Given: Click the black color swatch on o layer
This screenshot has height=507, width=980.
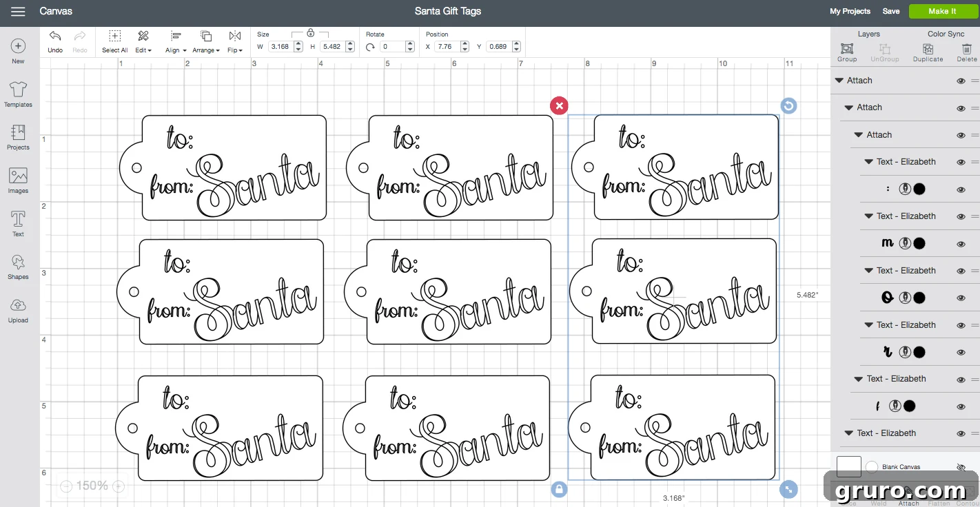Looking at the screenshot, I should click(x=919, y=298).
